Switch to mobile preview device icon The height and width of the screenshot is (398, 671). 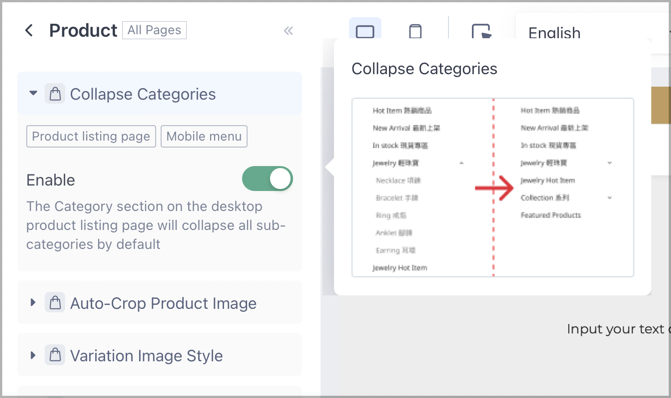tap(415, 31)
